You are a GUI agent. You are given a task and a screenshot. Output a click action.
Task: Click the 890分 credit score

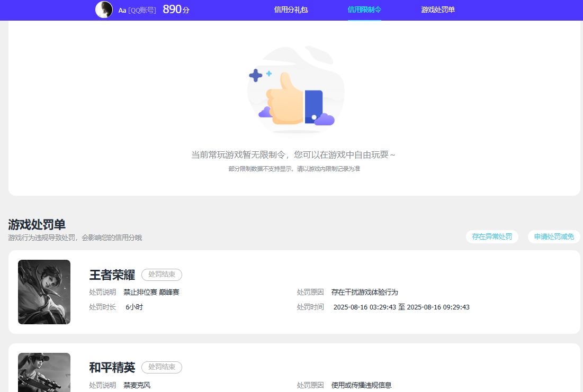click(x=176, y=10)
